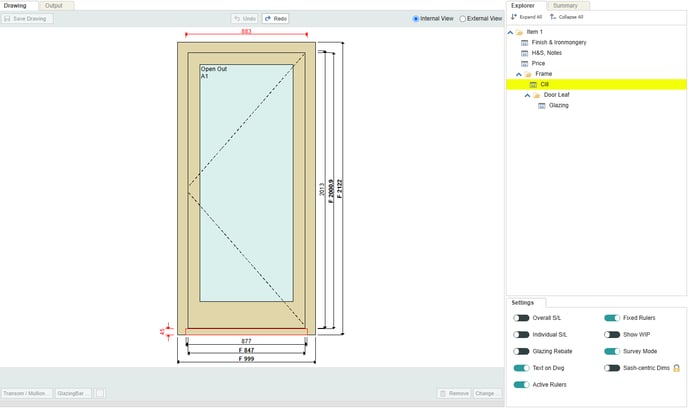Viewport: 688px width, 410px height.
Task: Select the highlighted Cill tree item
Action: pyautogui.click(x=544, y=85)
